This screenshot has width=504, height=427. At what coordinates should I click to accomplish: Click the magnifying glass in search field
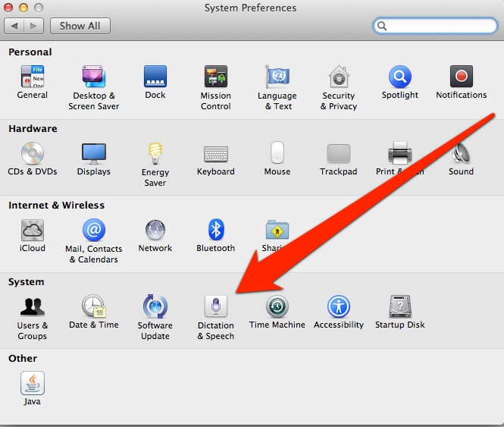382,26
